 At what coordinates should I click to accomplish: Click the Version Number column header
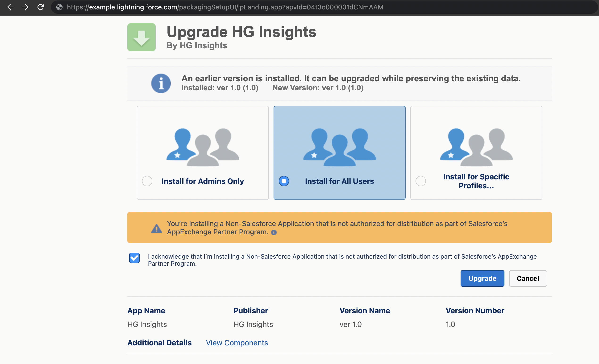click(475, 310)
